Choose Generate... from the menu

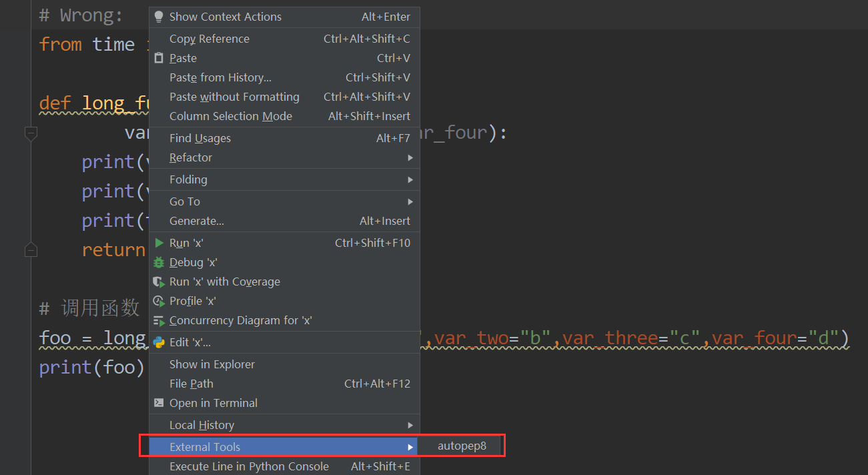(x=284, y=221)
